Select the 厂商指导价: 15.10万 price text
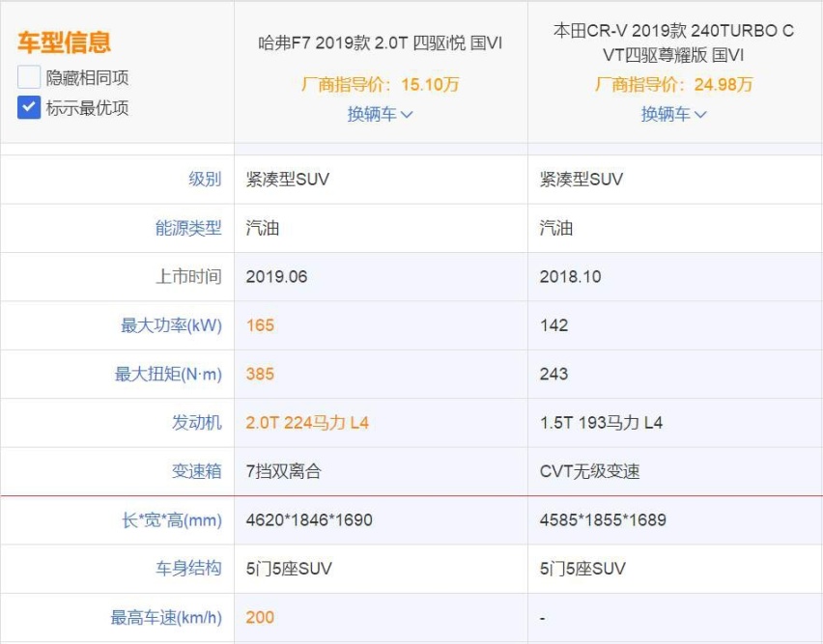 pyautogui.click(x=380, y=84)
